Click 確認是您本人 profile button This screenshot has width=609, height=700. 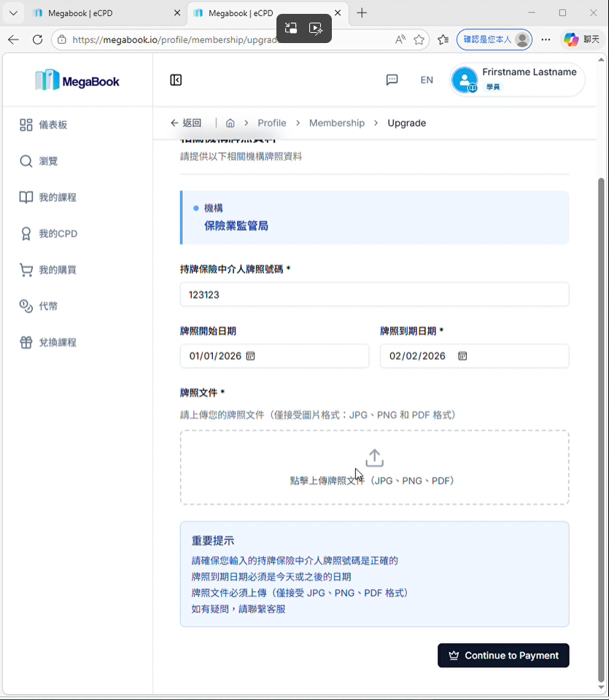494,39
